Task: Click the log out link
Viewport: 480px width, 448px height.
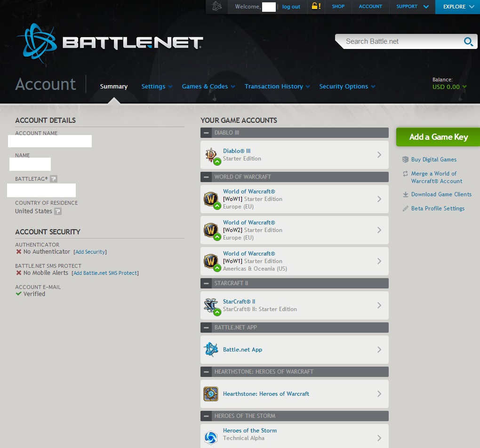Action: (x=291, y=7)
